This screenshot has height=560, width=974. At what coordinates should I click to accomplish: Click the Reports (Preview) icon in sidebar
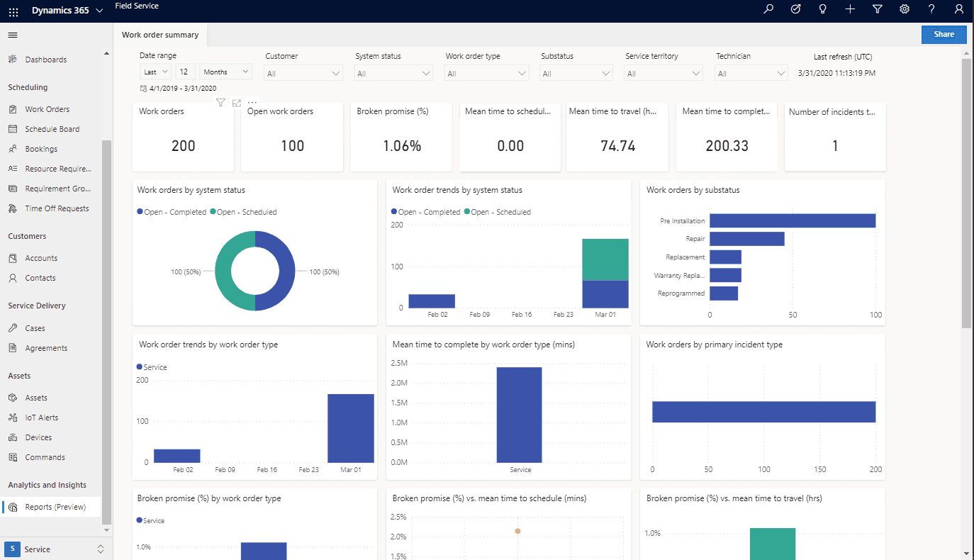pos(13,507)
